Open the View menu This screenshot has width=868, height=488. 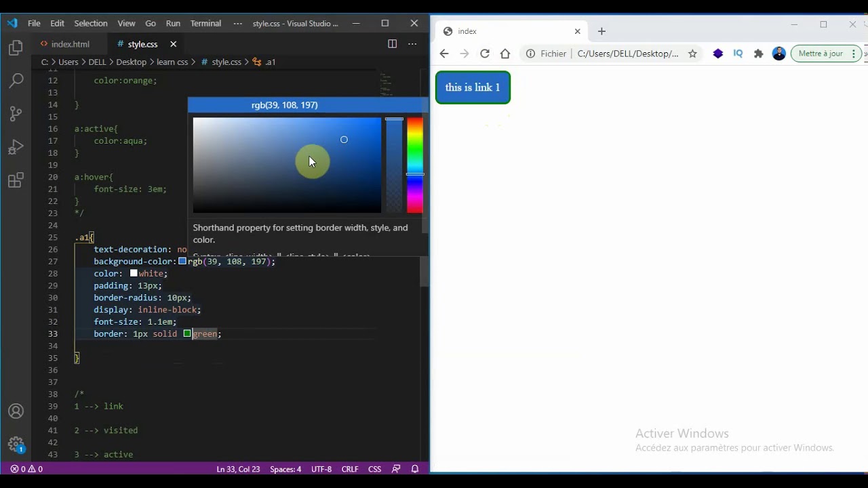pos(126,23)
